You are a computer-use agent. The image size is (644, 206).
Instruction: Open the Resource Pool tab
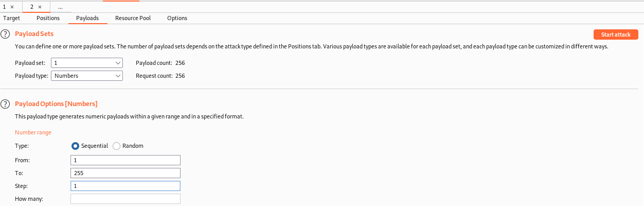[133, 18]
